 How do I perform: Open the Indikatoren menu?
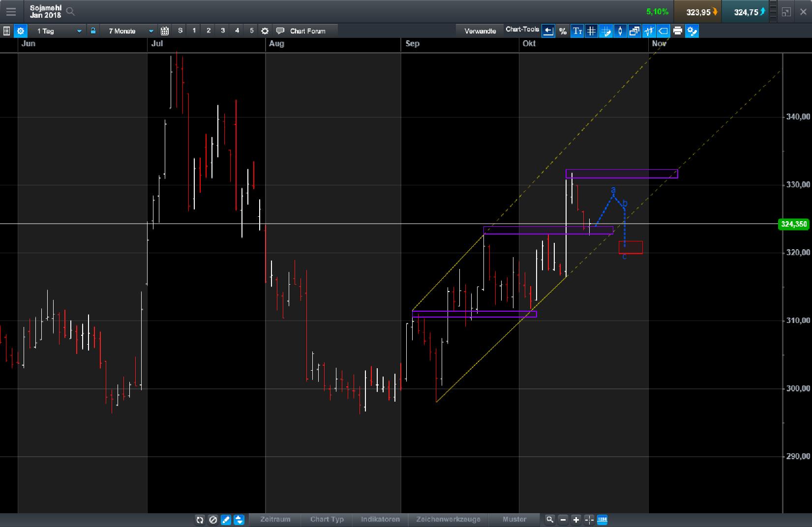[380, 520]
